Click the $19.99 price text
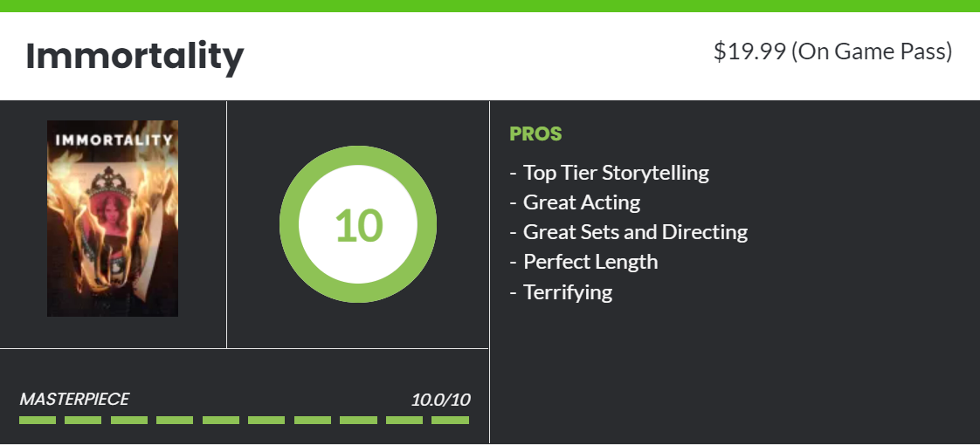The image size is (980, 445). [x=749, y=51]
